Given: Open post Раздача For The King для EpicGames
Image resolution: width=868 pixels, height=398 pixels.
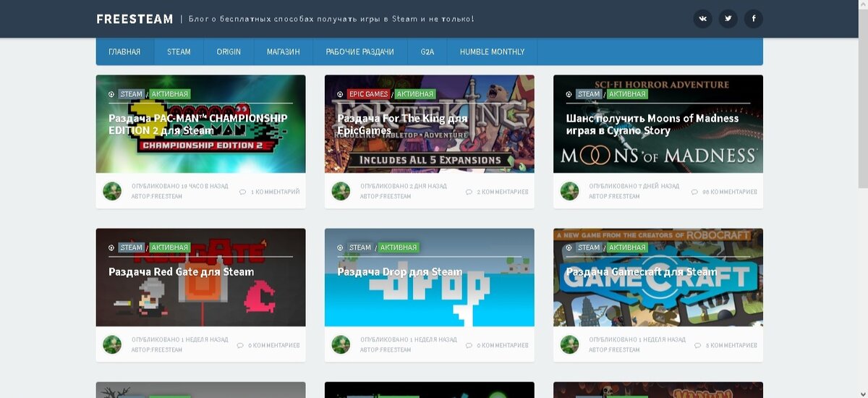Looking at the screenshot, I should (402, 124).
